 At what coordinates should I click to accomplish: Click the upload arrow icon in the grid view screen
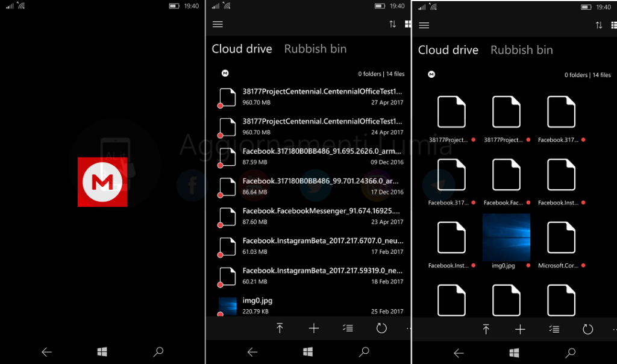coord(486,330)
